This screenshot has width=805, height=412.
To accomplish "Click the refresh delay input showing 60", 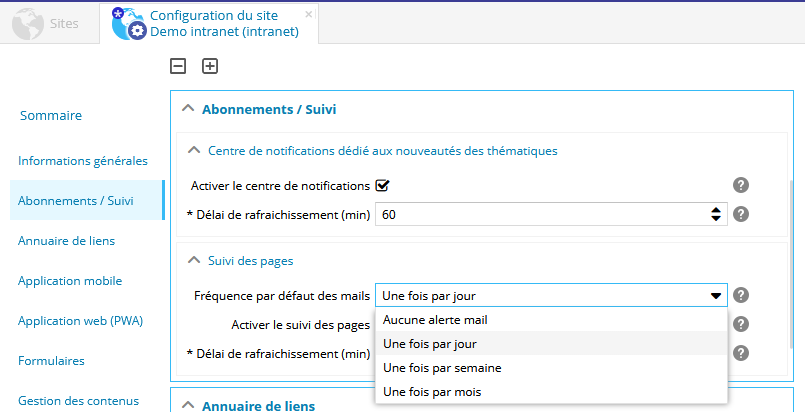I will tap(540, 214).
